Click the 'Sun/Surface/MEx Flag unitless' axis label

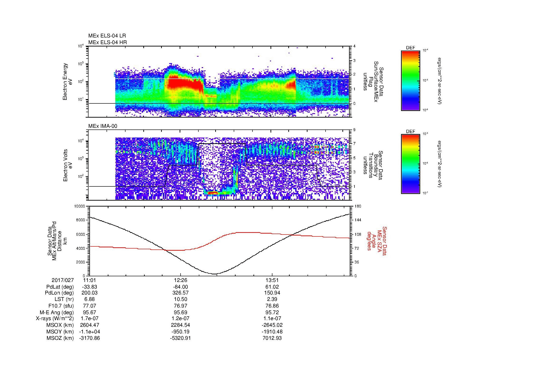click(x=373, y=82)
